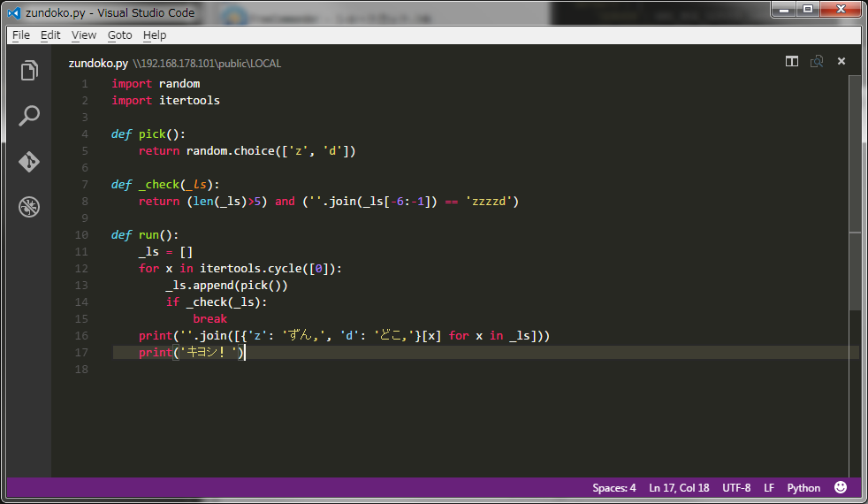Close the zundoko.py editor
This screenshot has height=504, width=868.
[841, 61]
